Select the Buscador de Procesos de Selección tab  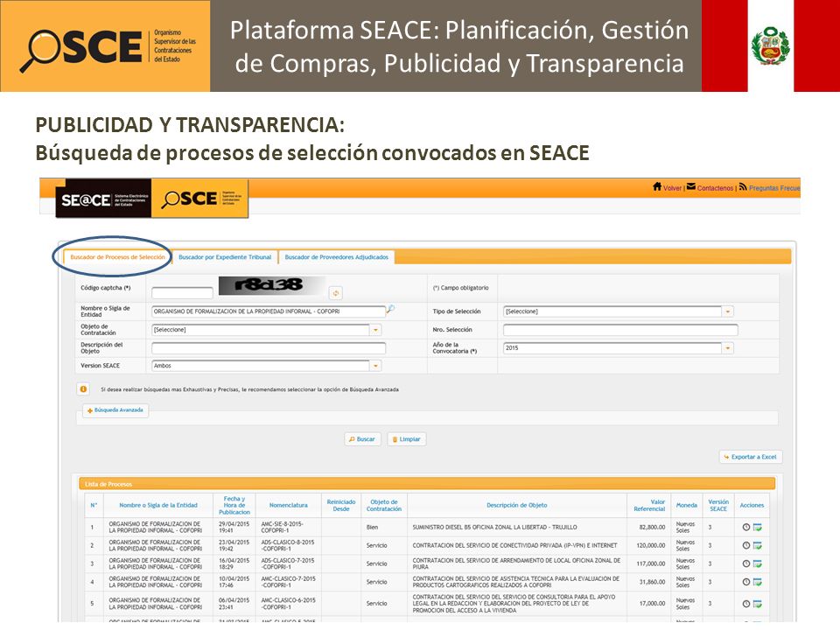[118, 257]
